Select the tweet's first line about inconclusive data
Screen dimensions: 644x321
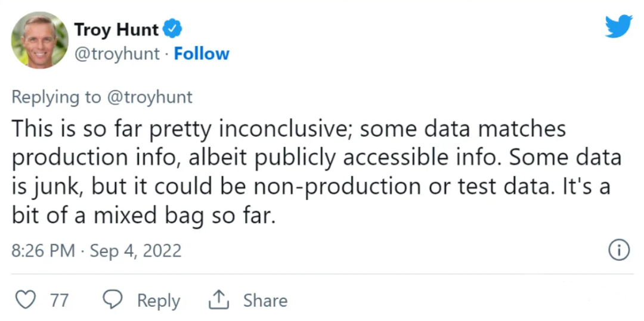pyautogui.click(x=289, y=128)
